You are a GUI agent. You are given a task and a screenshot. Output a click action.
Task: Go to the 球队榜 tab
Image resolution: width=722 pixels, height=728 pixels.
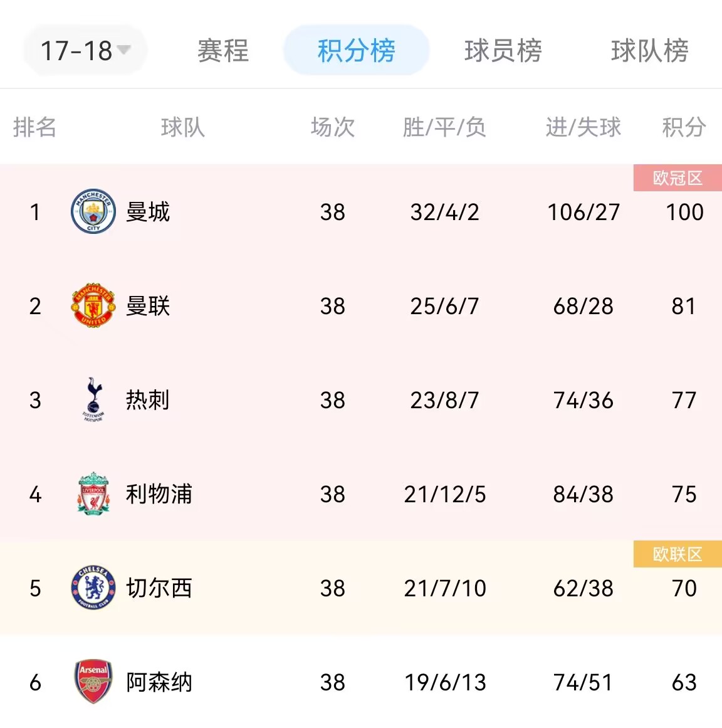[x=650, y=50]
